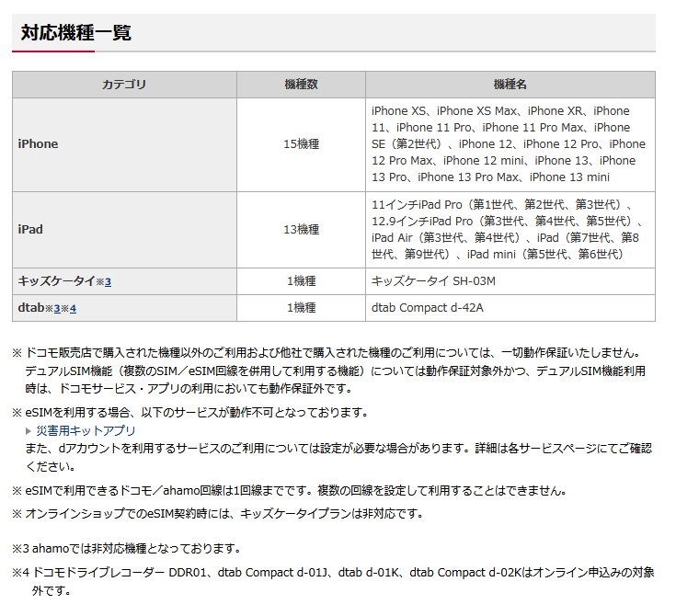Image resolution: width=676 pixels, height=616 pixels.
Task: Open footnote 4 link beside dtab
Action: pyautogui.click(x=73, y=309)
